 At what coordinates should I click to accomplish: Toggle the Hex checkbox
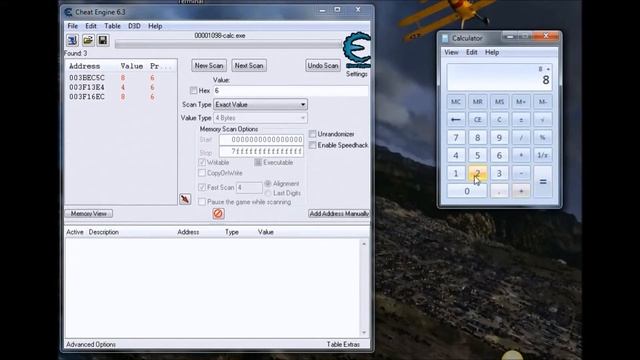(x=193, y=91)
